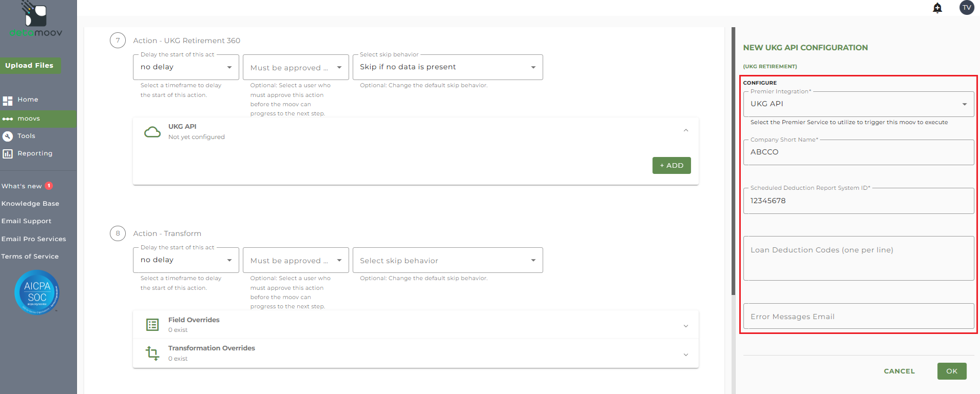
Task: Open the Knowledge Base link
Action: click(30, 204)
